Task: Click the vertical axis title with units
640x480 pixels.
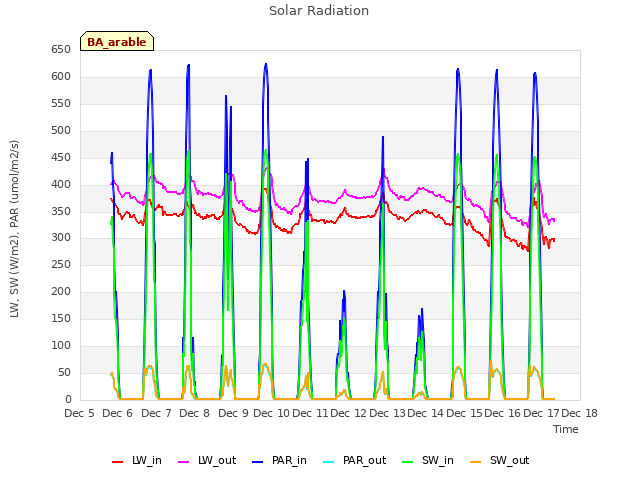Action: [x=14, y=229]
